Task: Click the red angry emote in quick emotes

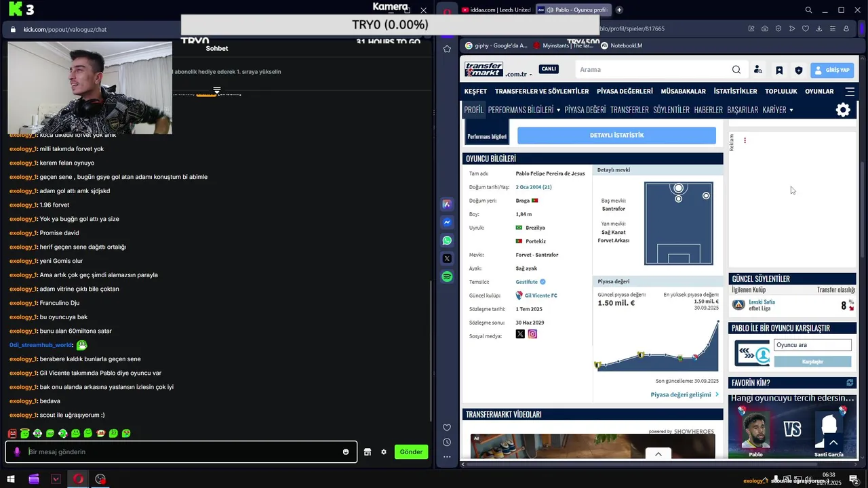Action: coord(12,433)
